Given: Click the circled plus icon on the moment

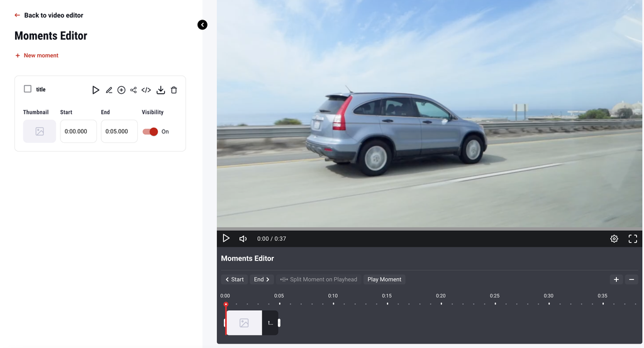Looking at the screenshot, I should [121, 90].
